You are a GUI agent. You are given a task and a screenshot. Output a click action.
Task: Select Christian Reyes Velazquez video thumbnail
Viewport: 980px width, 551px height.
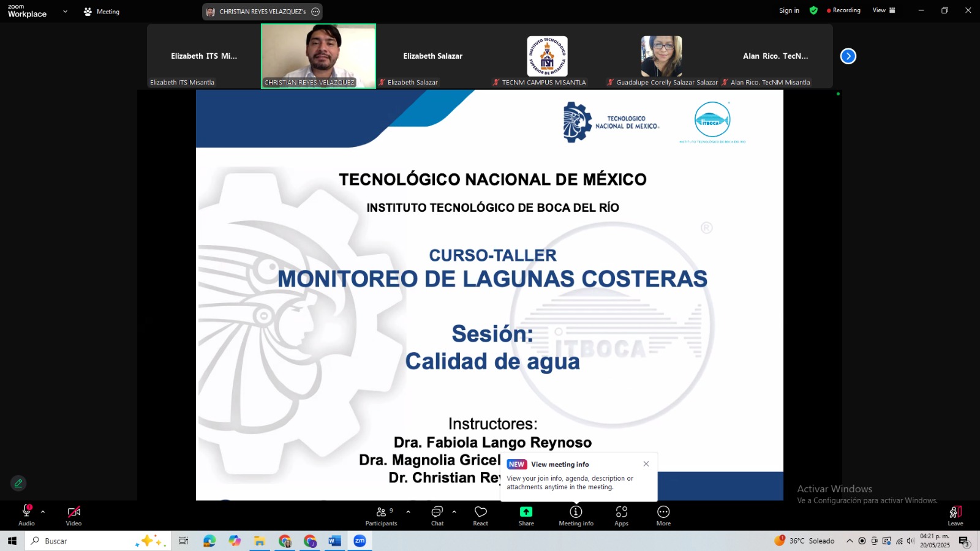[318, 56]
